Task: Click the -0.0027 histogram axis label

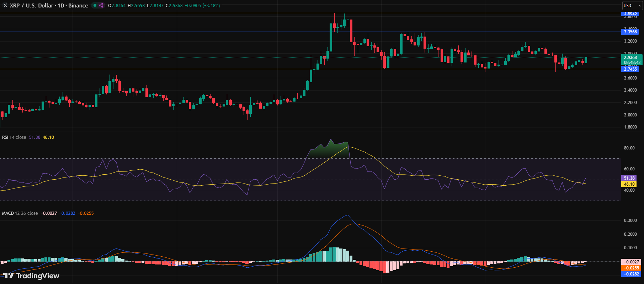Action: (x=630, y=262)
